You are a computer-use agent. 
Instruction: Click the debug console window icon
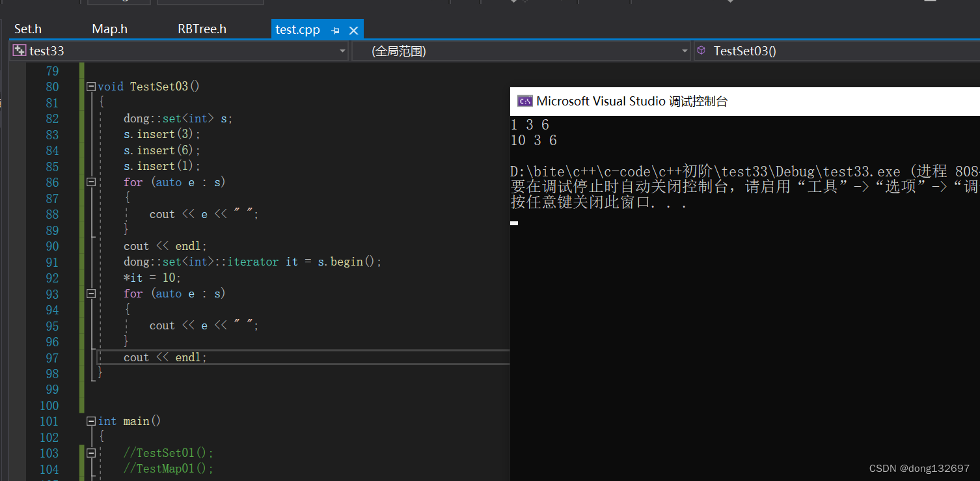[524, 101]
